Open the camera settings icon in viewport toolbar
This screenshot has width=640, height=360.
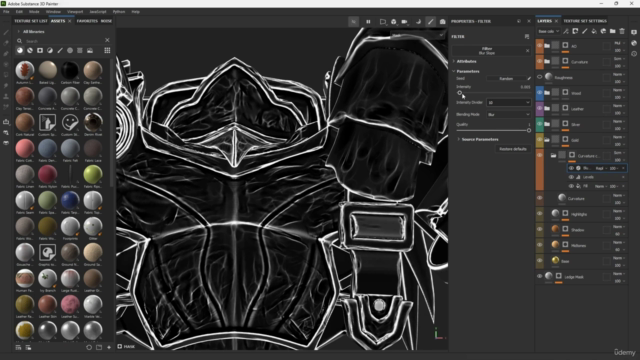point(404,22)
